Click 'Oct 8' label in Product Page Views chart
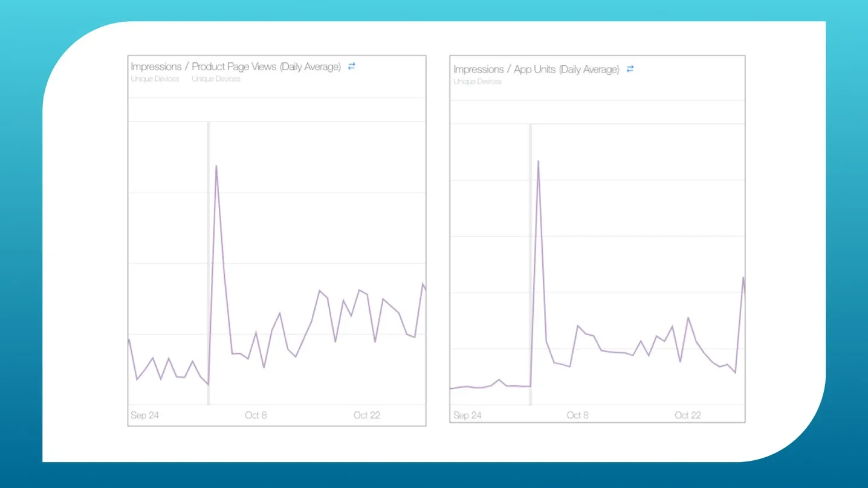This screenshot has width=868, height=488. [x=256, y=415]
